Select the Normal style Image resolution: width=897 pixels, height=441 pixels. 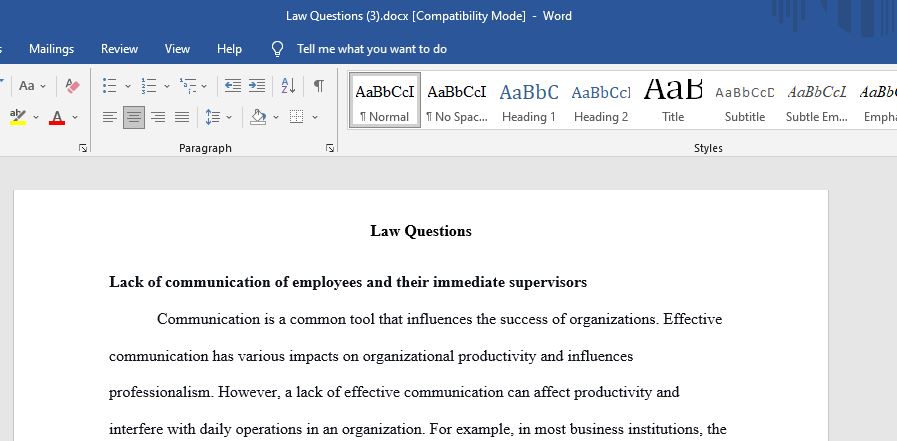(x=385, y=100)
